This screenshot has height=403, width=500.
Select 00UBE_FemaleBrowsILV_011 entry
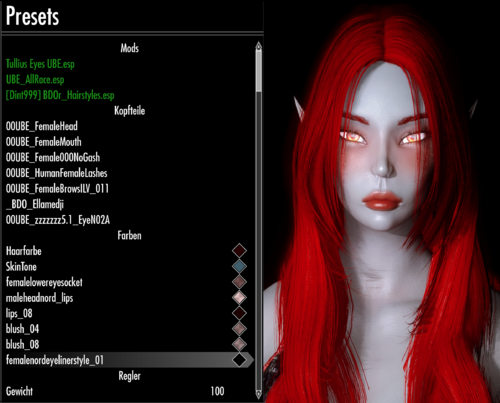pos(57,189)
